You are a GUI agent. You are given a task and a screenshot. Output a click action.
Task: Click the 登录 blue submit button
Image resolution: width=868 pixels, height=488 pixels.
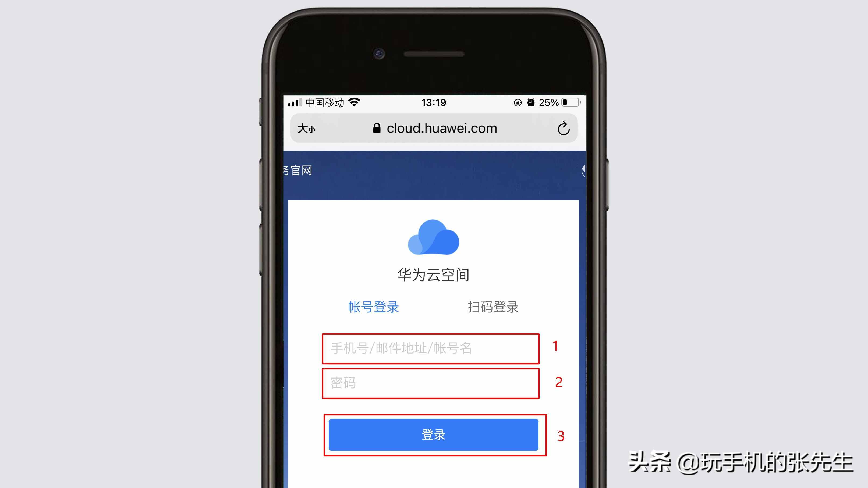click(433, 435)
